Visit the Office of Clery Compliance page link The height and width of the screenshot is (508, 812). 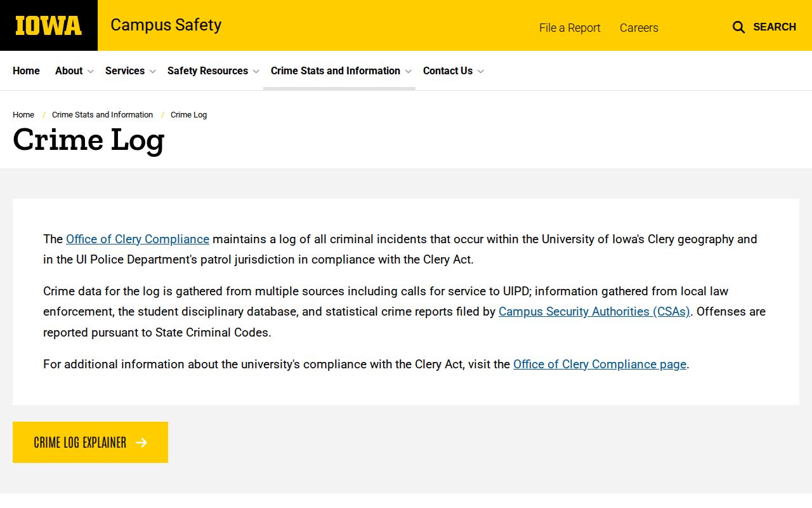599,364
